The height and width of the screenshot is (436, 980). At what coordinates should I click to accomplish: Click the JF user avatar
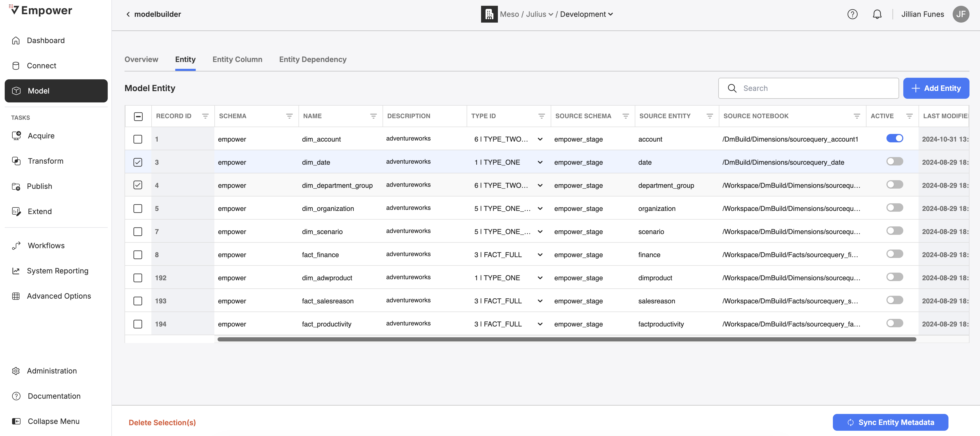[x=961, y=14]
